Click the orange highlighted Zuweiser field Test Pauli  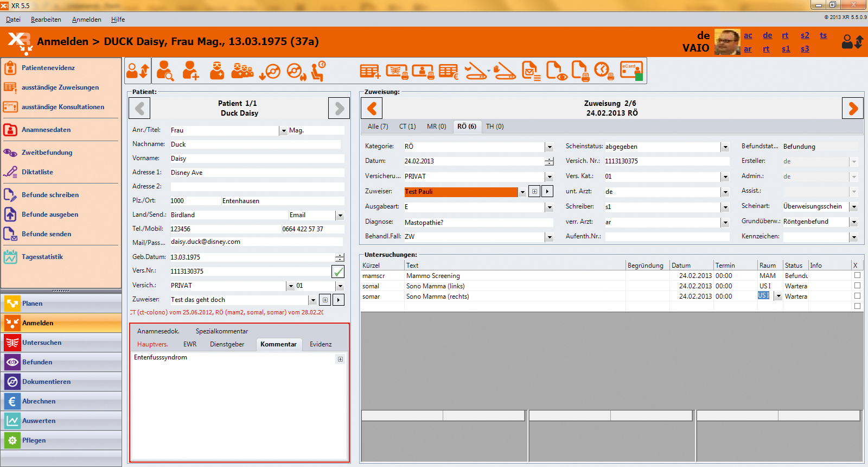461,192
